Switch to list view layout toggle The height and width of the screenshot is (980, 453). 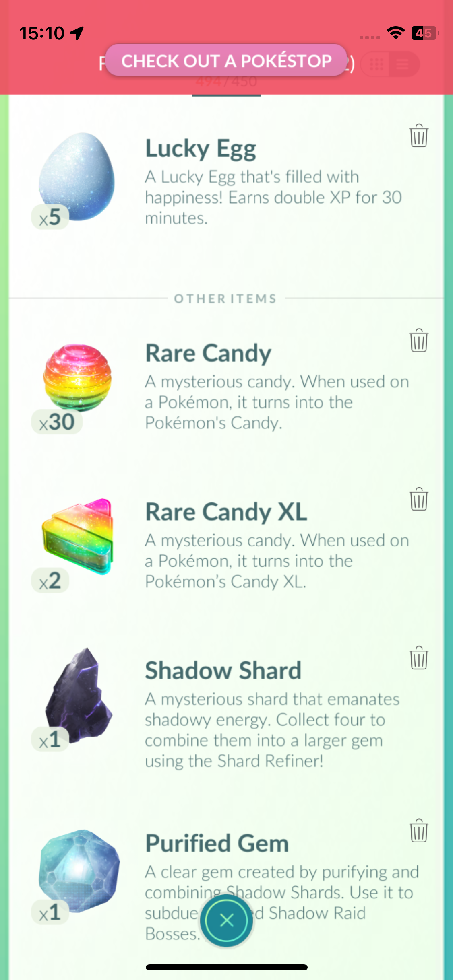coord(403,64)
